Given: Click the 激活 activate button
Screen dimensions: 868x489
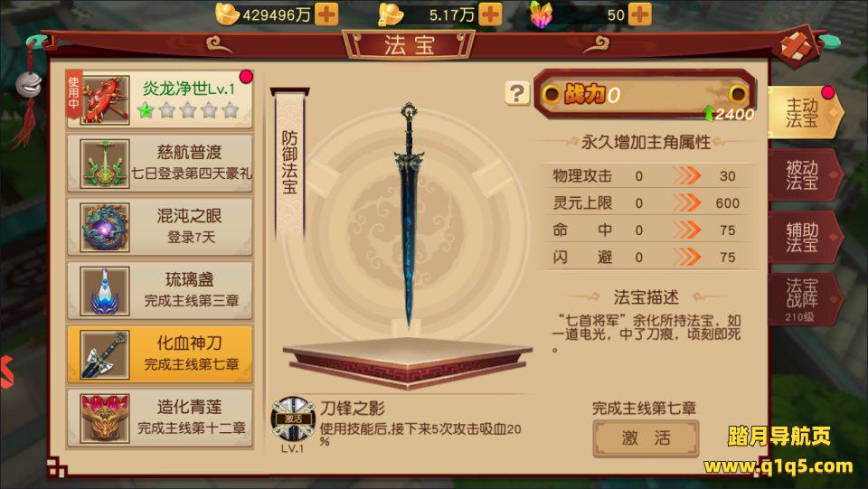Looking at the screenshot, I should point(646,438).
